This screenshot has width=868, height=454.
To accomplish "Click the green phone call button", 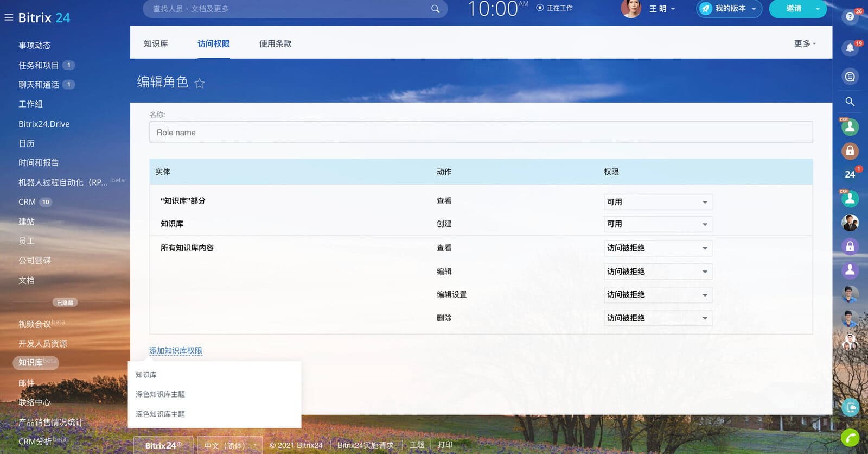I will [850, 438].
